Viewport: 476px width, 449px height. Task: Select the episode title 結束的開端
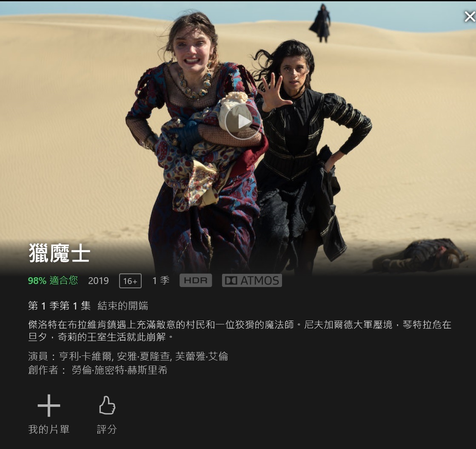point(123,306)
